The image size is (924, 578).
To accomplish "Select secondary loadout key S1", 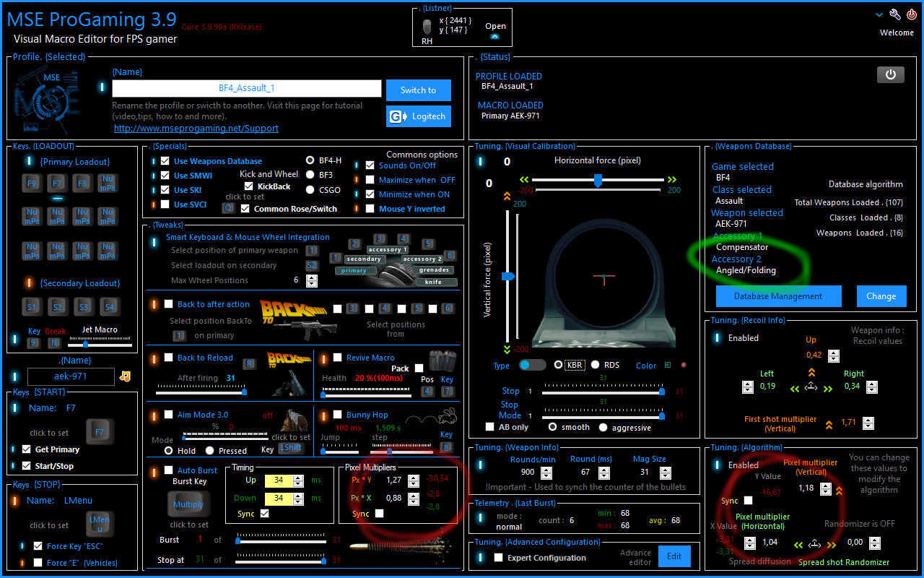I will (x=32, y=307).
